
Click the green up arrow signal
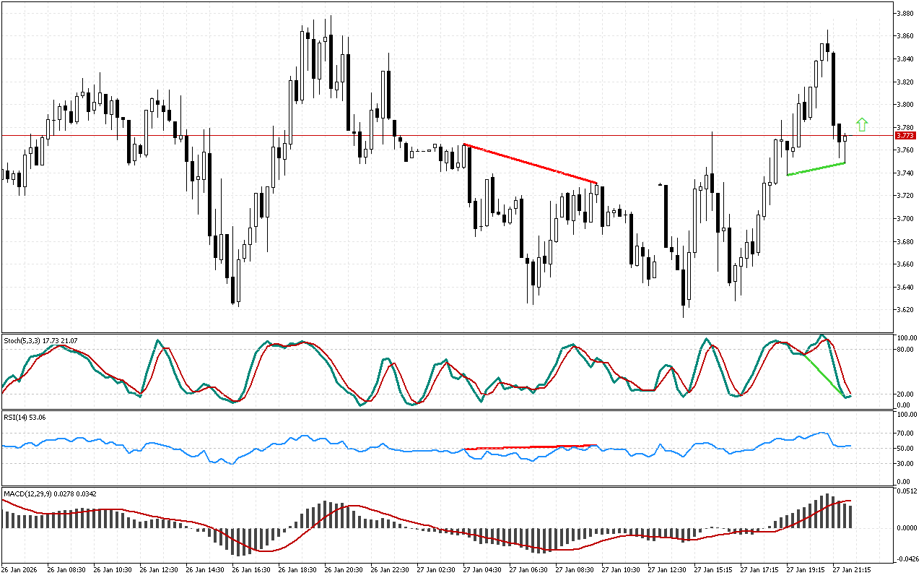(861, 124)
